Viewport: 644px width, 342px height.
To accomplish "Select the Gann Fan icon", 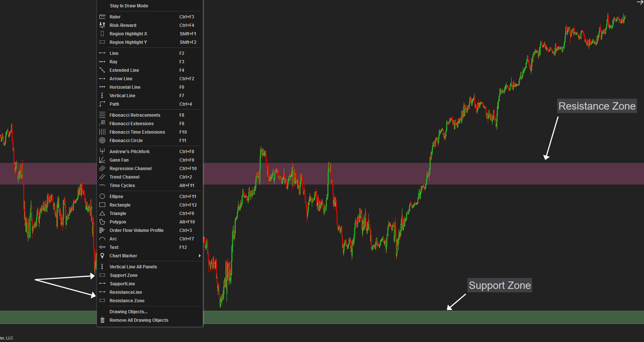I will point(102,160).
